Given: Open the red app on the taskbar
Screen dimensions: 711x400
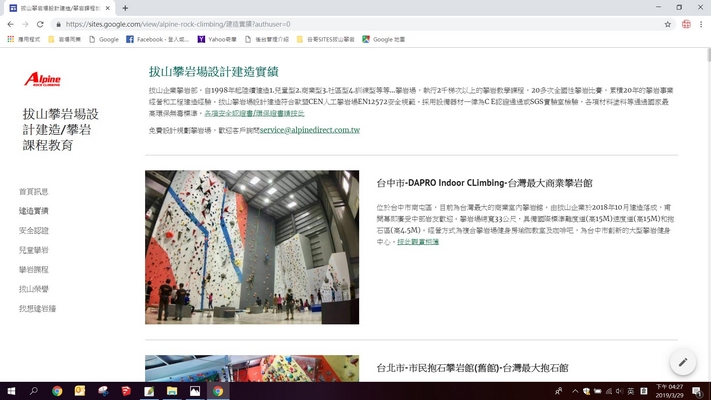Looking at the screenshot, I should tap(126, 391).
